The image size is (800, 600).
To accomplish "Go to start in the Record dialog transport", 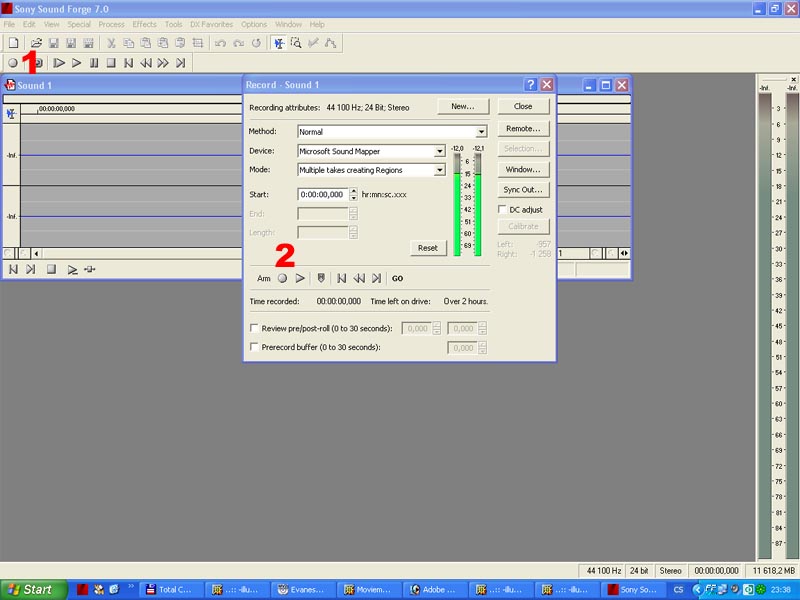I will [x=342, y=278].
